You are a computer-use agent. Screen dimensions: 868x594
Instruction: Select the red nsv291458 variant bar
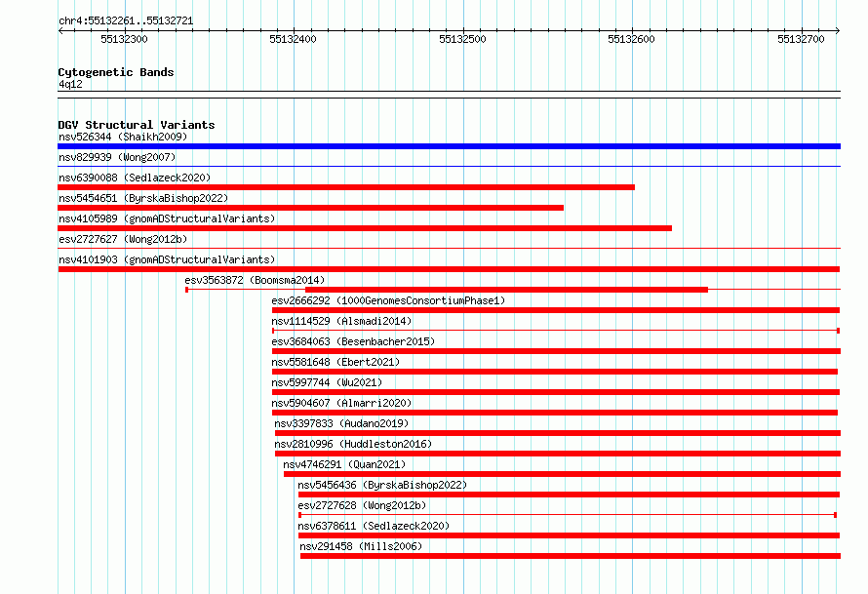(571, 556)
